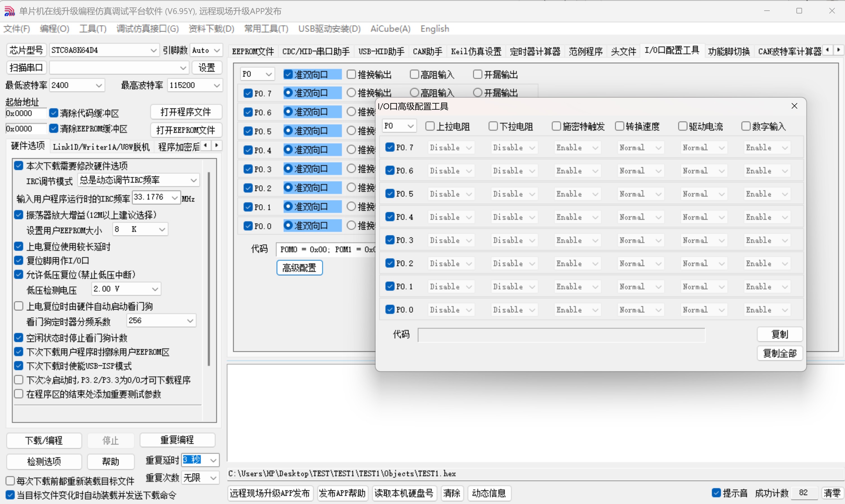Click the 起始地址 0x0000 code field
Viewport: 845px width, 504px height.
click(x=26, y=113)
